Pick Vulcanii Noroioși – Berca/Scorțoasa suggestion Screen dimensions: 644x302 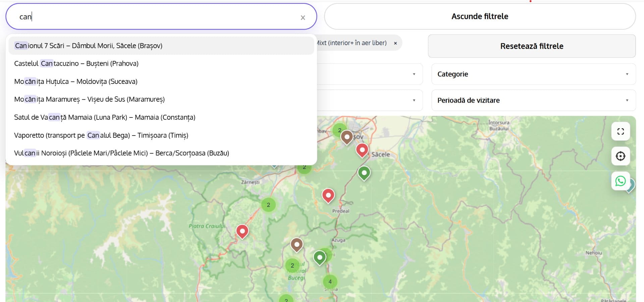161,153
